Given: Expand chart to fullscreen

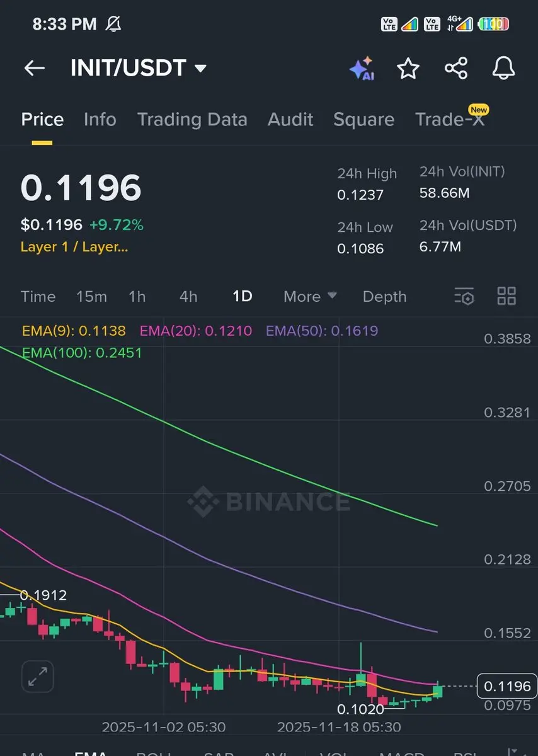Looking at the screenshot, I should 38,677.
